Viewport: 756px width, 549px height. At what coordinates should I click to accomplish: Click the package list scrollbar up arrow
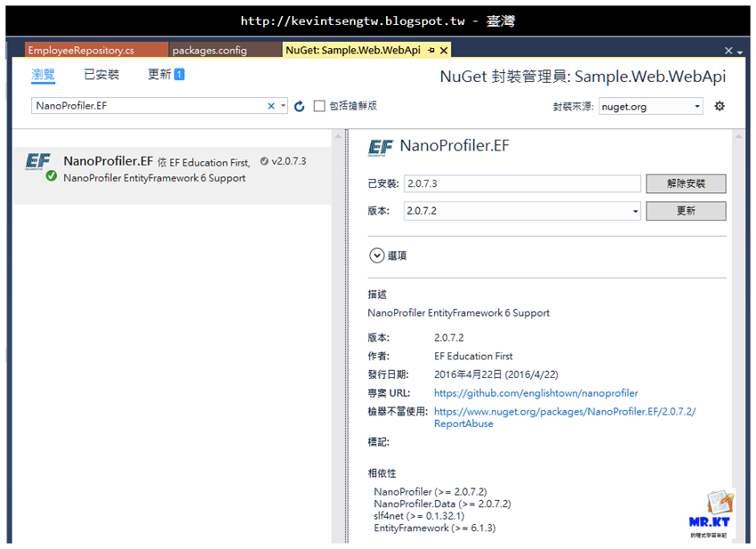338,136
